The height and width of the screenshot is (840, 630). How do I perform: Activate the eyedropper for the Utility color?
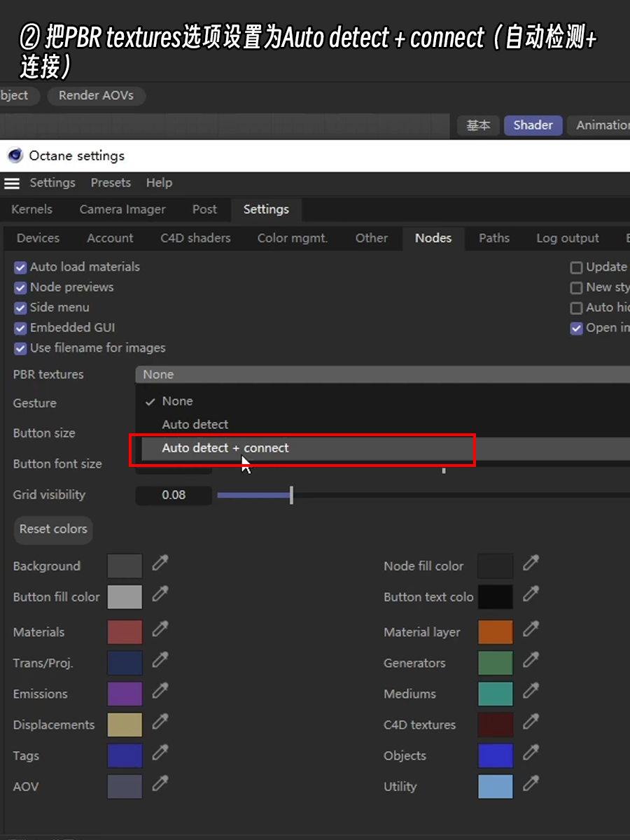click(531, 783)
